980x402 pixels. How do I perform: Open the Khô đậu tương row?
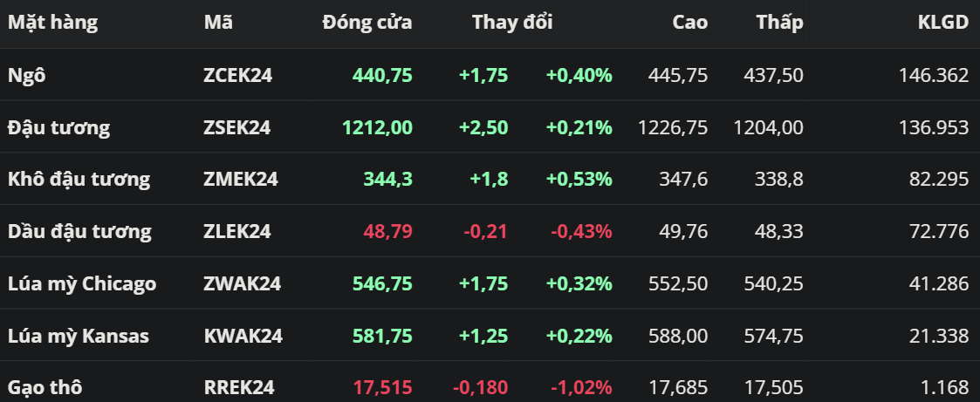coord(79,180)
